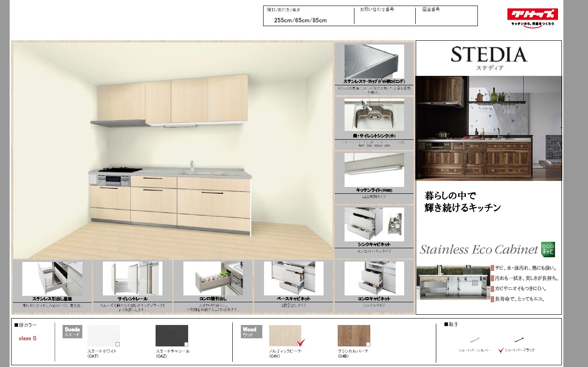Click the Suede category label badge
The image size is (588, 367).
click(x=72, y=331)
